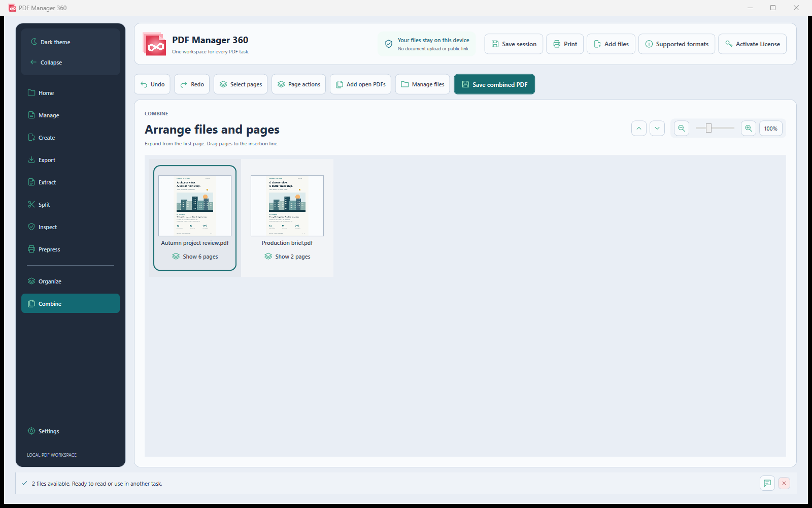812x508 pixels.
Task: Print the document
Action: [x=565, y=44]
